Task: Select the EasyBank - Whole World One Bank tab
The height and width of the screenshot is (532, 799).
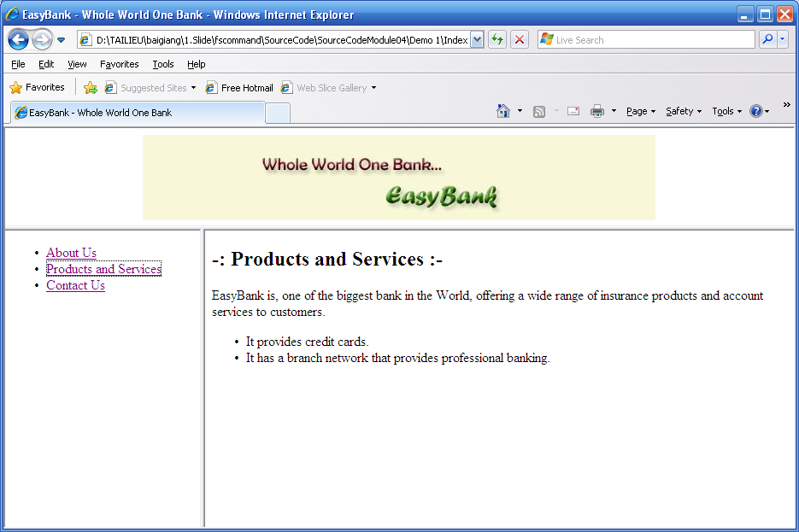Action: (137, 113)
